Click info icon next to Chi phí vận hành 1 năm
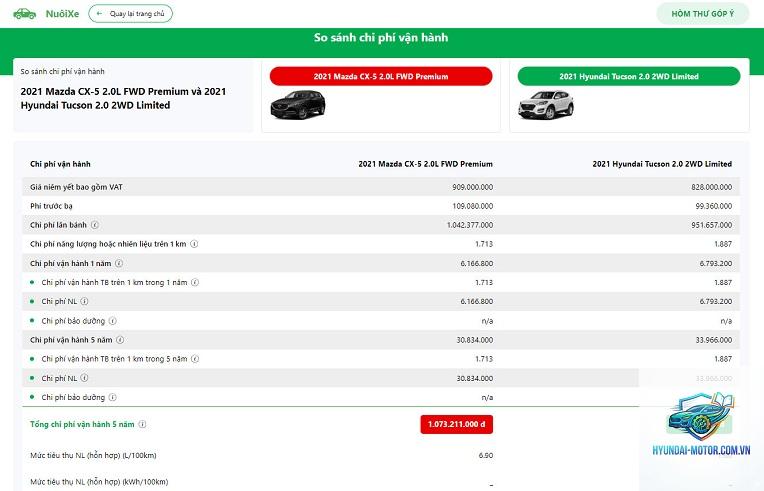 pos(119,264)
